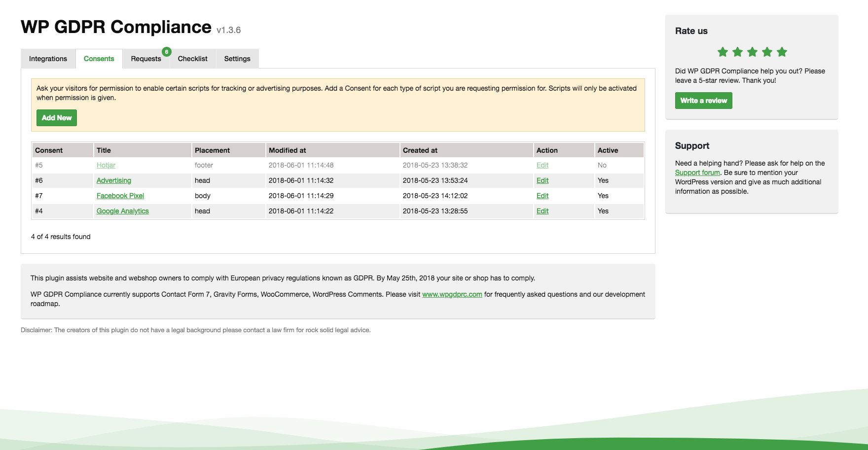The image size is (868, 450).
Task: Edit the Advertising consent
Action: coord(542,180)
